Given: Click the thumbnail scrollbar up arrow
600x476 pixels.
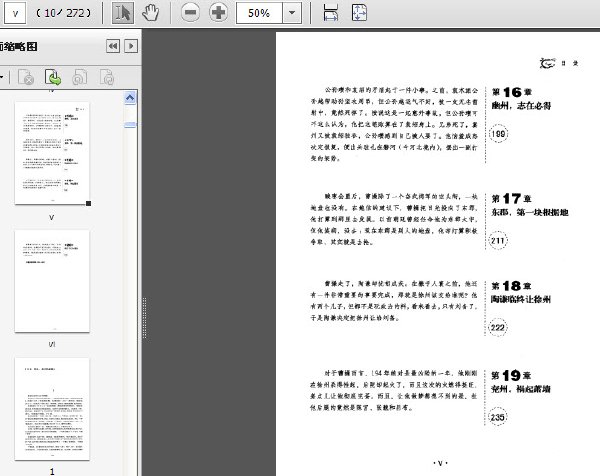Looking at the screenshot, I should tap(130, 98).
